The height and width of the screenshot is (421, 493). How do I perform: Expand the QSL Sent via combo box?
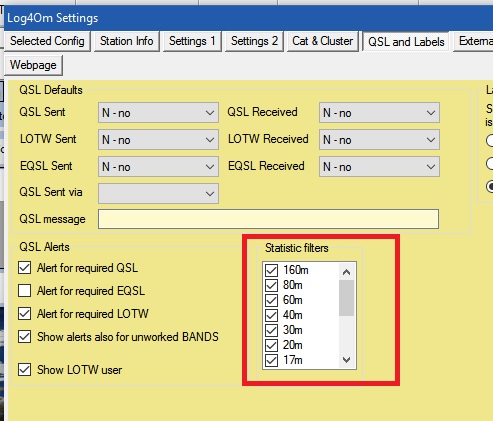pos(158,193)
